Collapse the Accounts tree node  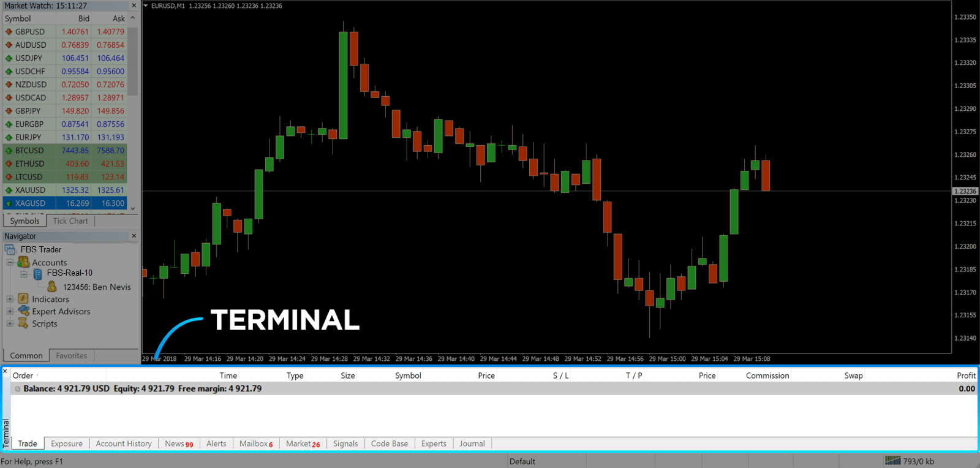click(x=10, y=262)
